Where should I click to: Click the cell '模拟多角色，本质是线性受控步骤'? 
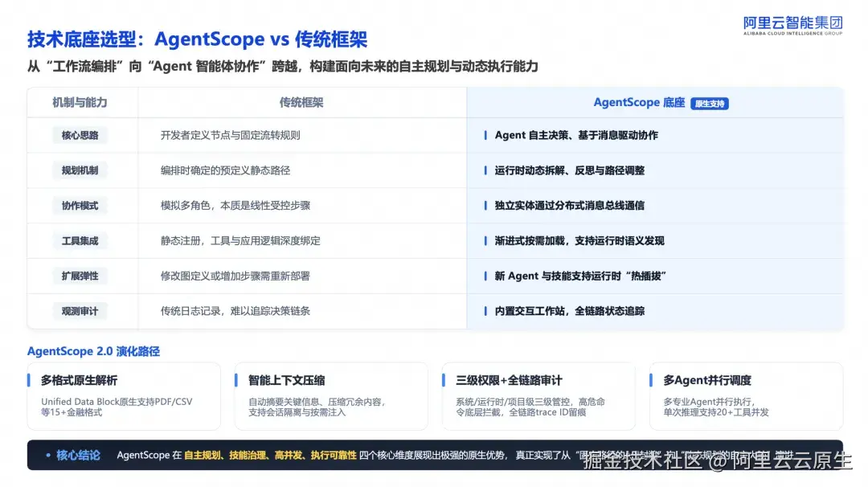point(235,205)
